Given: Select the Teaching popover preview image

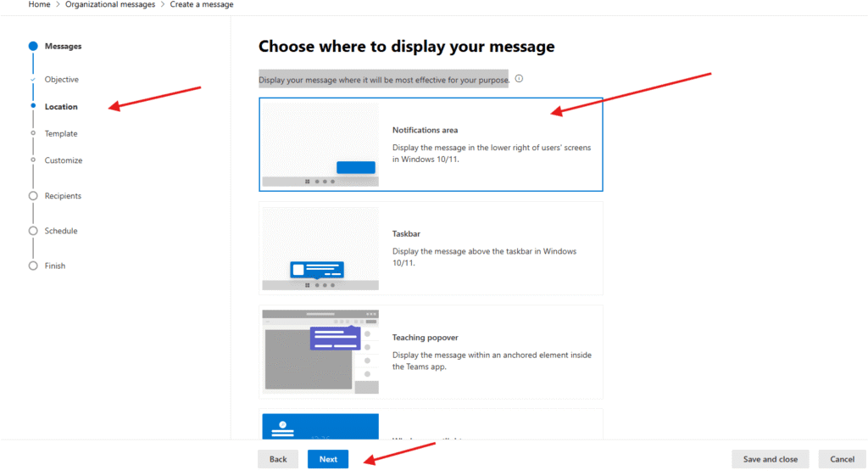Looking at the screenshot, I should point(320,351).
